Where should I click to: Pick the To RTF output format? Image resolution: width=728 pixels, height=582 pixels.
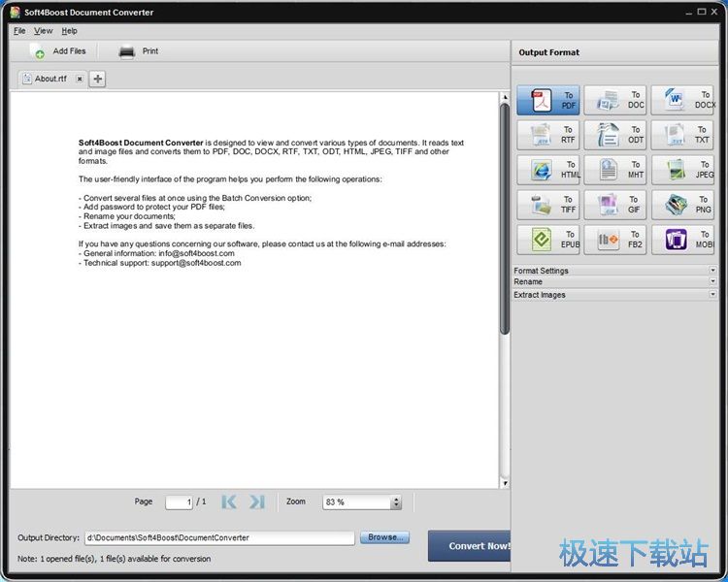547,135
